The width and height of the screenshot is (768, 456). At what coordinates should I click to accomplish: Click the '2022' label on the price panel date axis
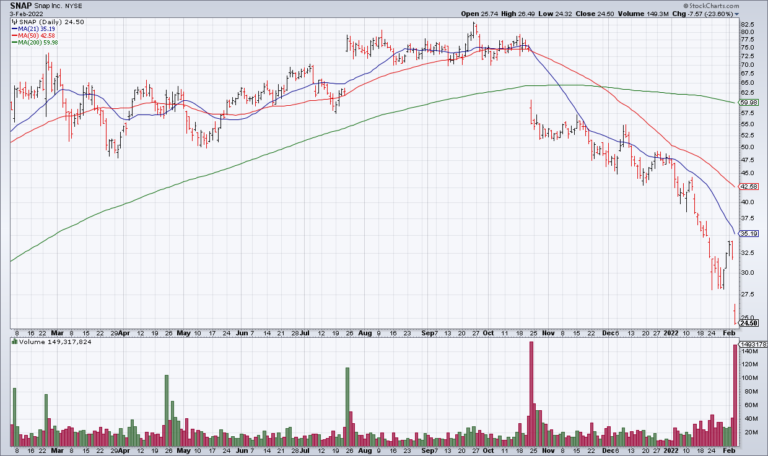[671, 333]
